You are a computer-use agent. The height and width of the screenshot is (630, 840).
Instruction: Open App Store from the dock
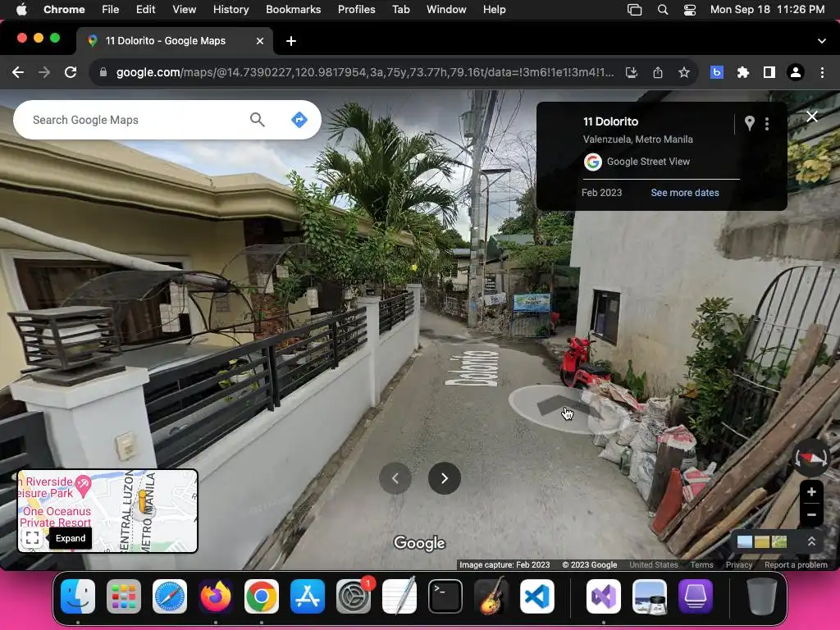tap(308, 596)
